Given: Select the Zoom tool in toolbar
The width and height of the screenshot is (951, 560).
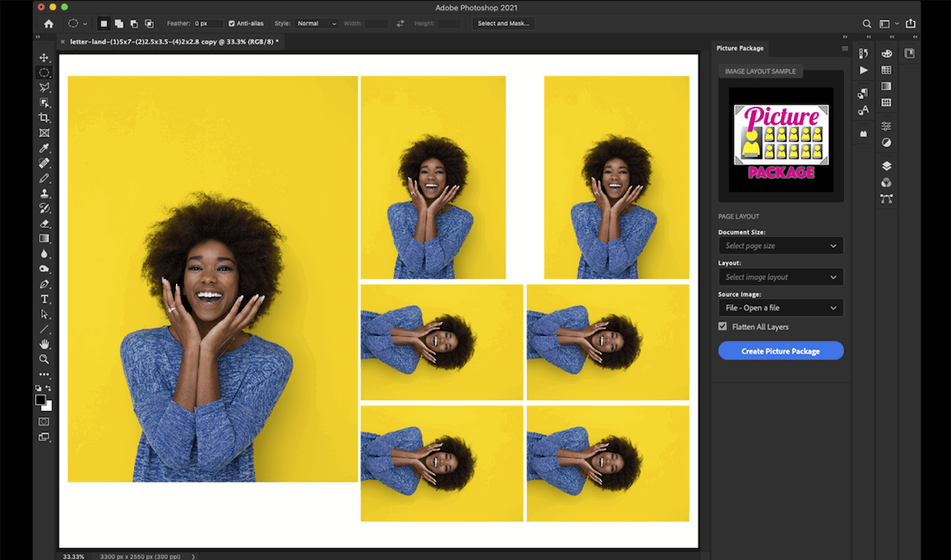Looking at the screenshot, I should pyautogui.click(x=44, y=359).
